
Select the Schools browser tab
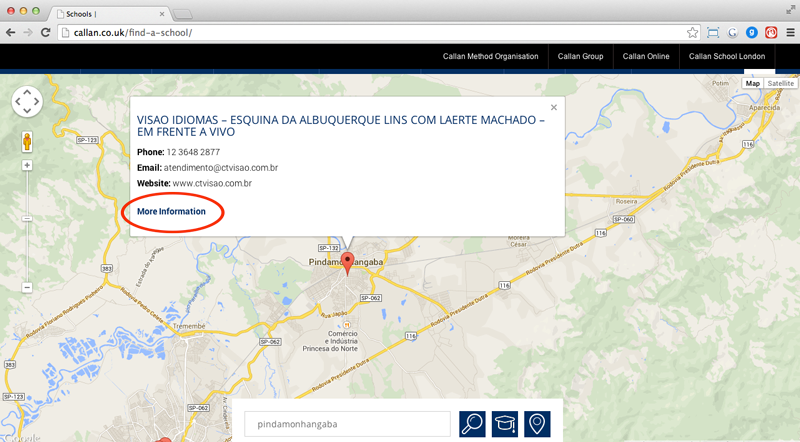click(x=110, y=14)
